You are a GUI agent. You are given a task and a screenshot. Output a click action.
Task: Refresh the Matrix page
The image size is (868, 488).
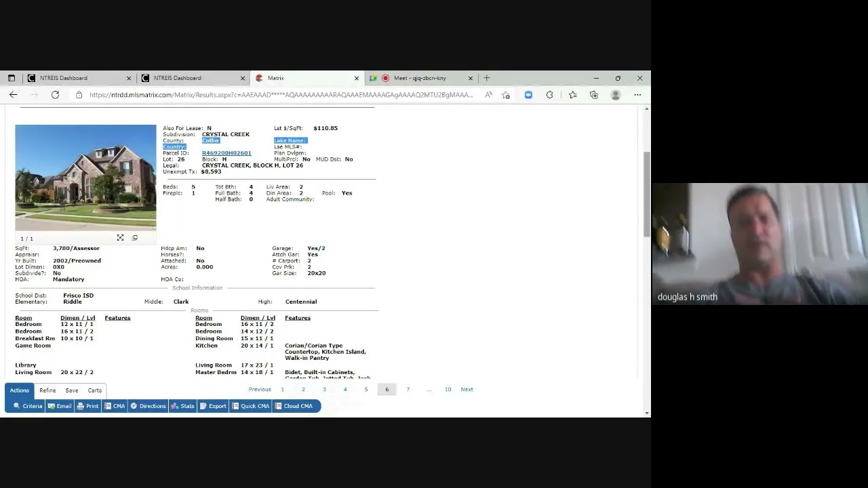click(55, 95)
